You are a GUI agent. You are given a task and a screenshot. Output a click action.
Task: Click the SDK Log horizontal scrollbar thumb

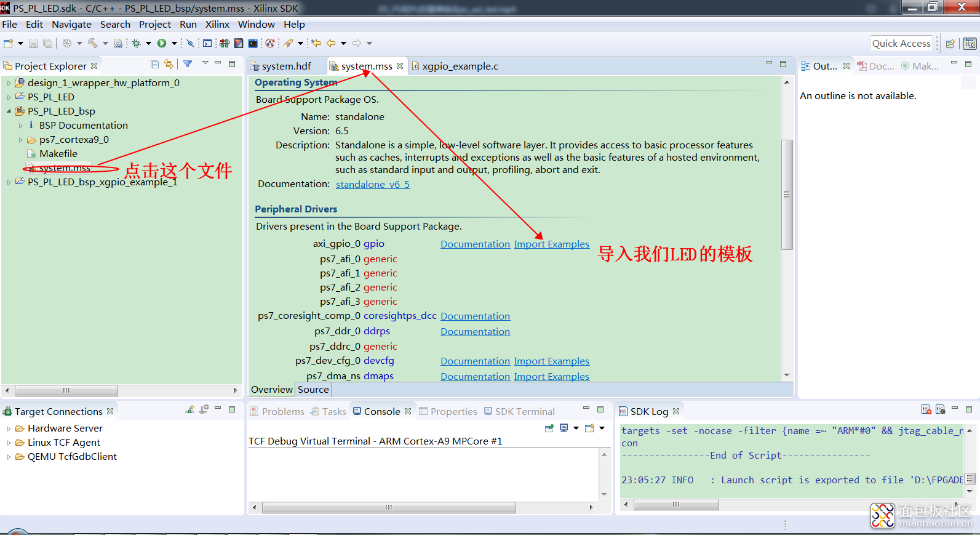tap(676, 505)
